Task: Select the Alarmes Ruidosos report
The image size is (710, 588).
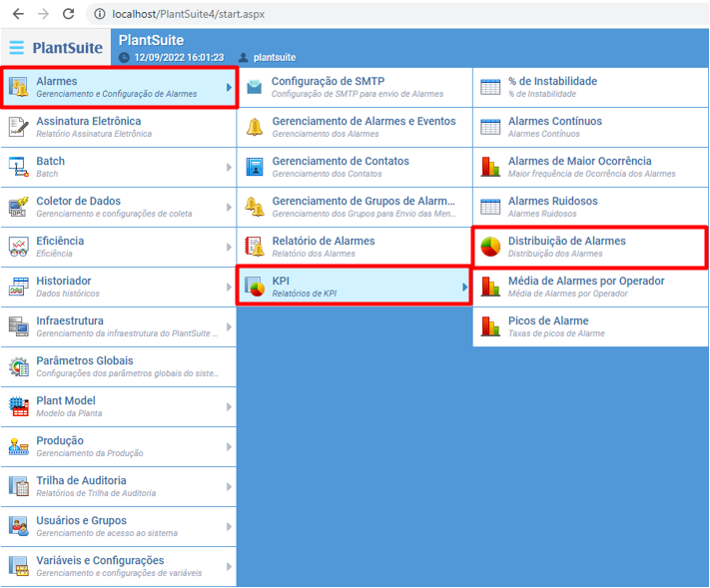Action: tap(590, 207)
